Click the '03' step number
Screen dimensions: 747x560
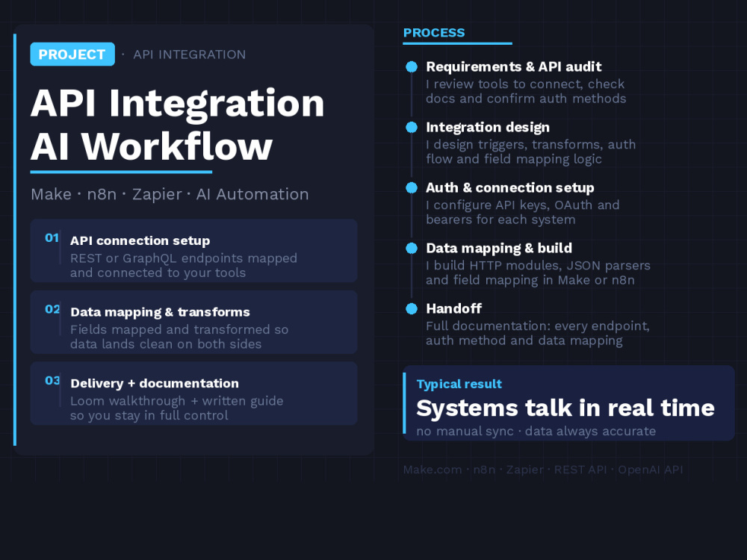[52, 381]
